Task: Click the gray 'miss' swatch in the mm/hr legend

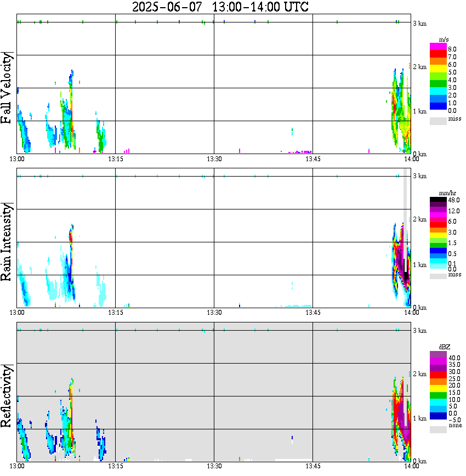Action: 438,276
